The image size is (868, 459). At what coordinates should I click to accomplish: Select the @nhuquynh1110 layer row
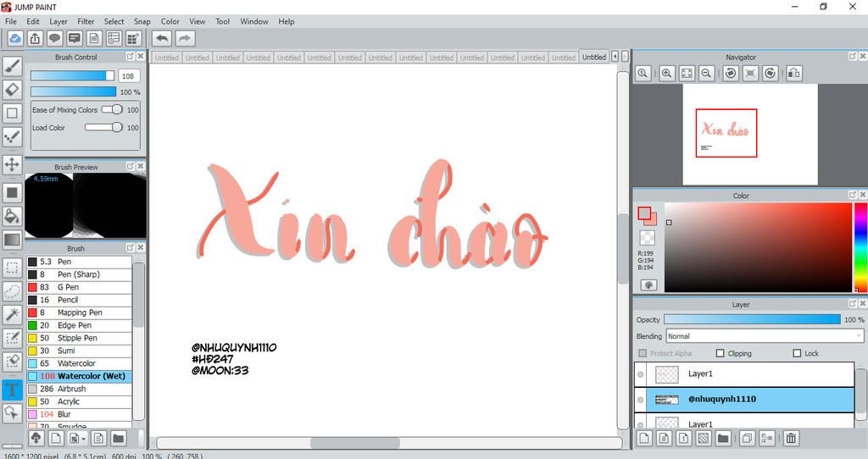(745, 399)
